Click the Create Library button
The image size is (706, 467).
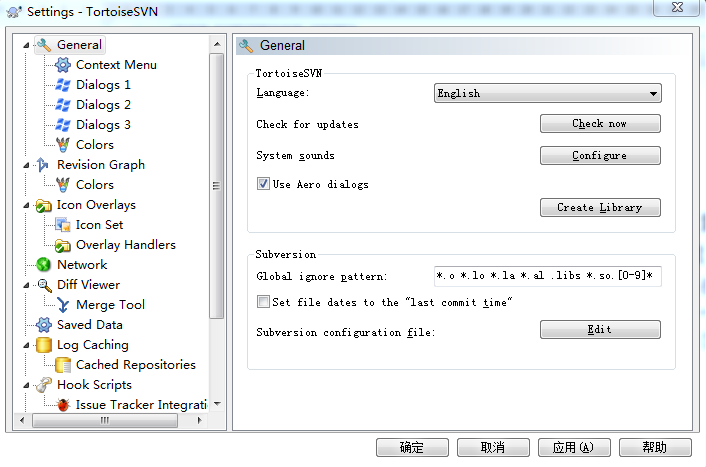pyautogui.click(x=600, y=208)
